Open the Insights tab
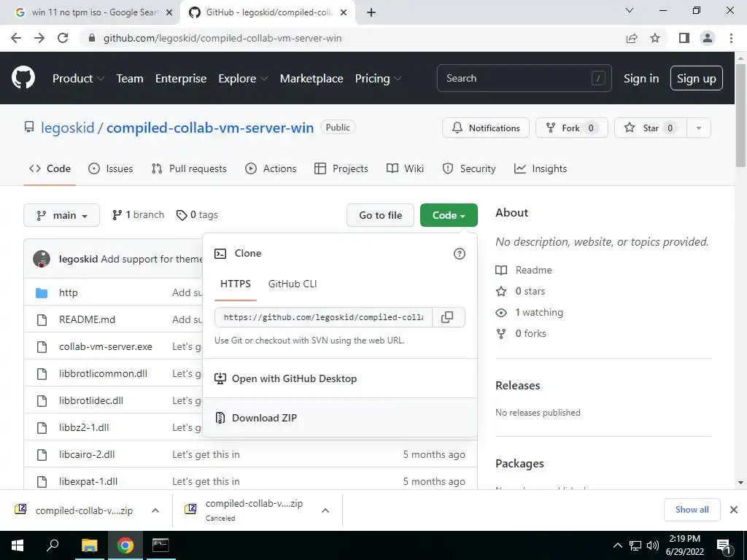The width and height of the screenshot is (747, 560). (x=541, y=168)
